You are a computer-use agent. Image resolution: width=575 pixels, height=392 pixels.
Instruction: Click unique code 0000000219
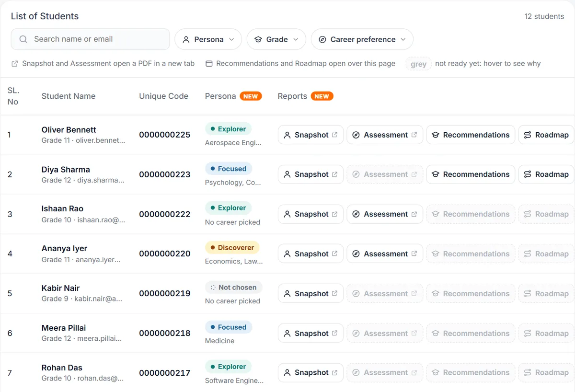tap(165, 294)
